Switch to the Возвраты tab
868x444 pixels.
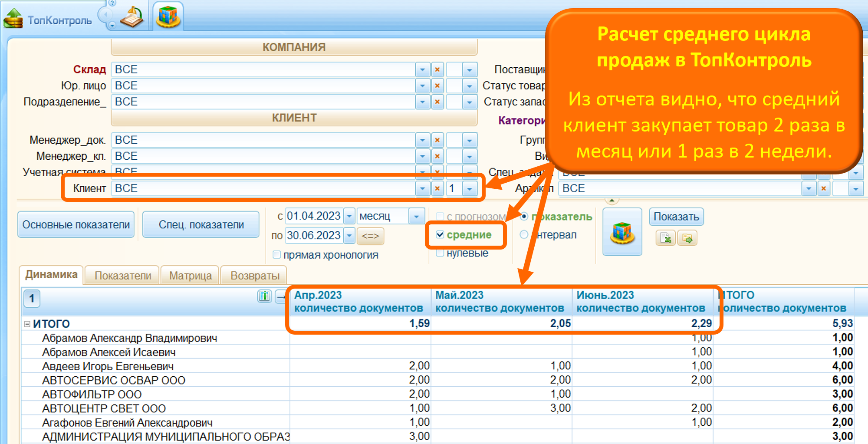[x=255, y=276]
